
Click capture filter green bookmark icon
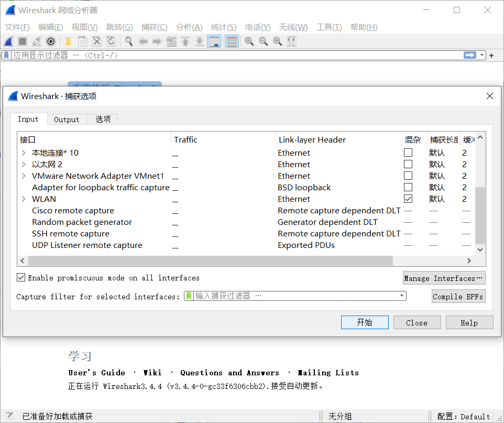(189, 296)
